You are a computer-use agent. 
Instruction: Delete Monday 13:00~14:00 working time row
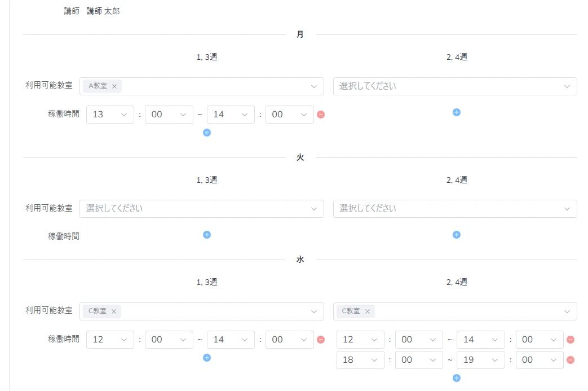[321, 115]
